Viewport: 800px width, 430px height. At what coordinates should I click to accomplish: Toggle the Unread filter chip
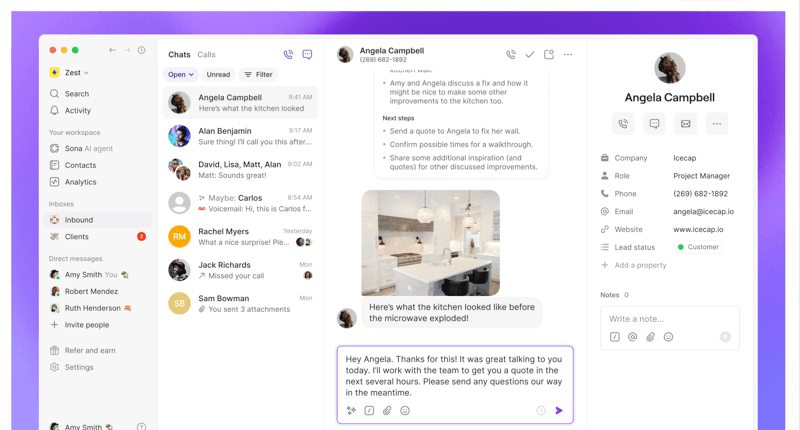(218, 75)
